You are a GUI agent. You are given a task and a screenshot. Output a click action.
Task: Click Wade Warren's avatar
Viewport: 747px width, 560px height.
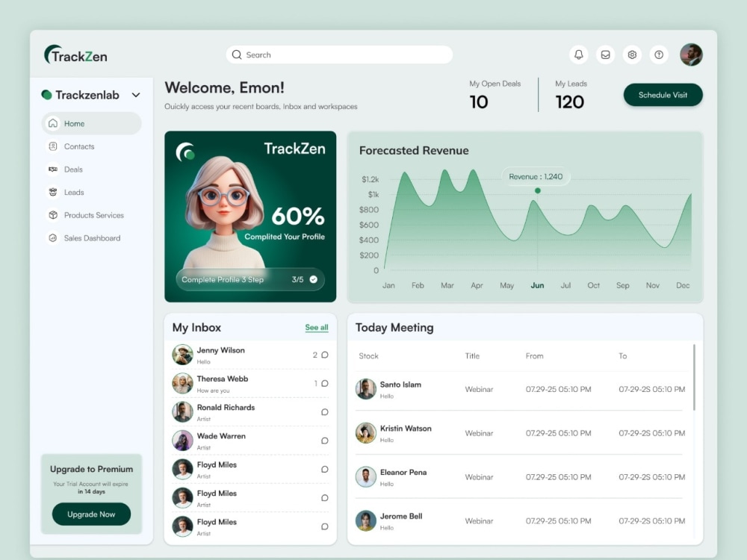pos(182,441)
